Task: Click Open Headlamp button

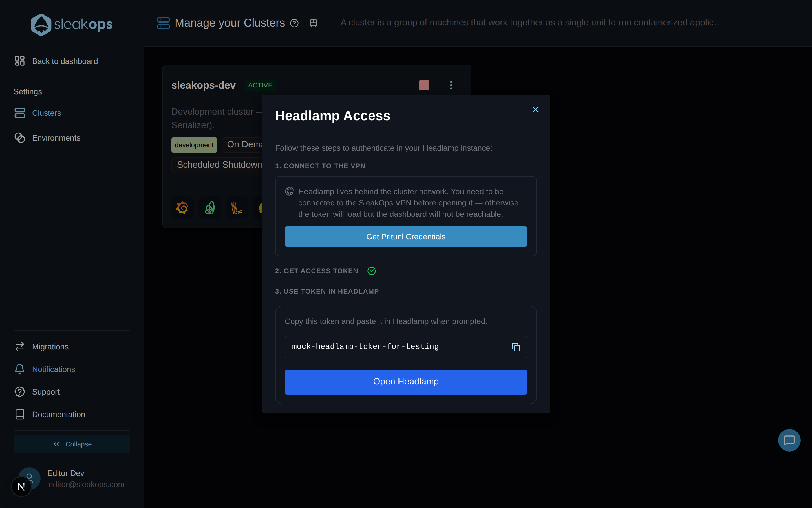Action: 406,382
